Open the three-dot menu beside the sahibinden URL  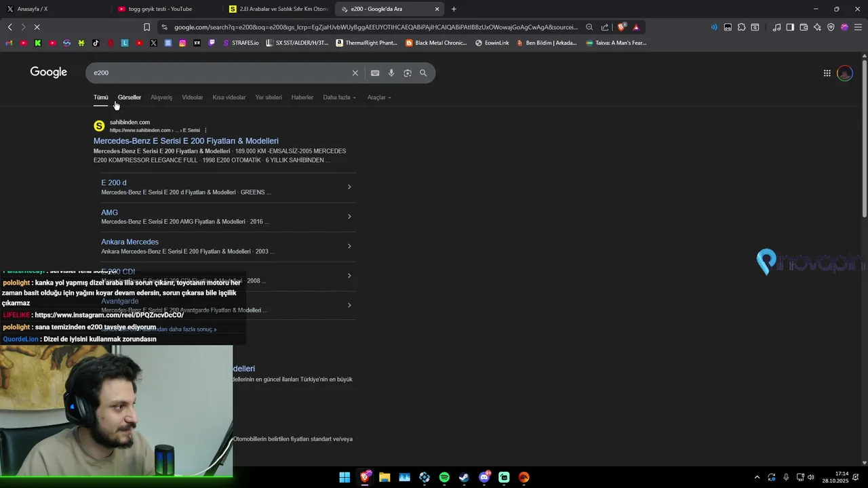[205, 130]
